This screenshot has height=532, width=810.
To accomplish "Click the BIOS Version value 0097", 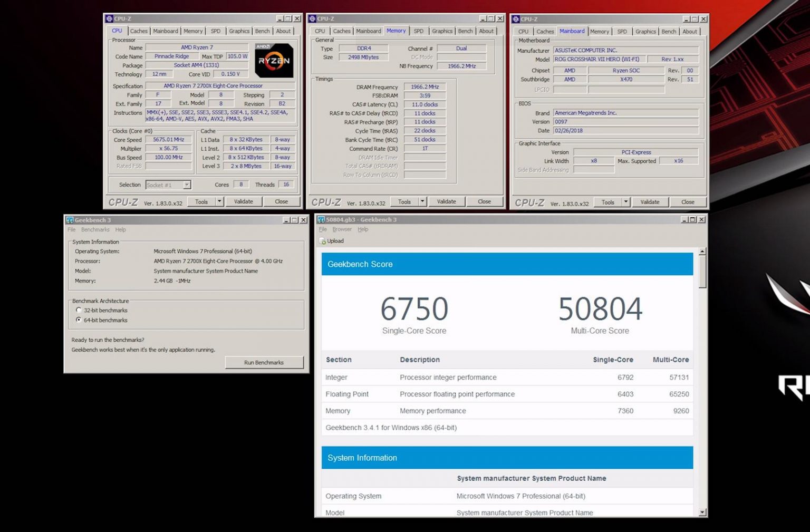I will (x=626, y=121).
